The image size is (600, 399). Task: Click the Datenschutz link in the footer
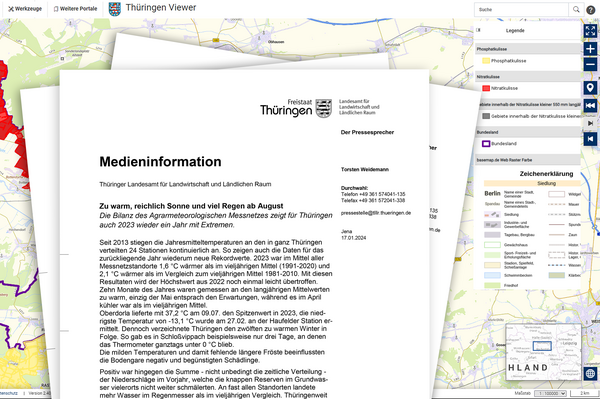[x=8, y=393]
